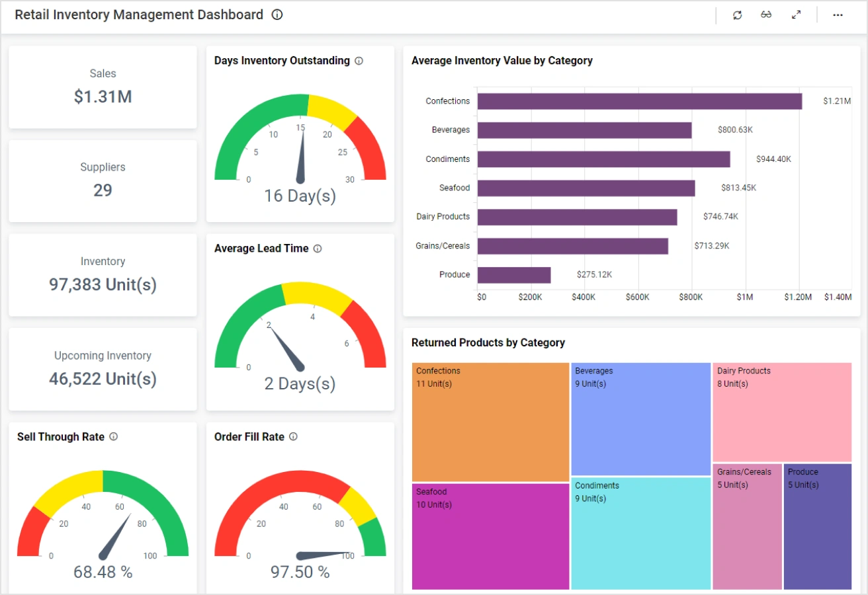Click the orange Confections treemap tile
868x595 pixels.
pyautogui.click(x=490, y=422)
